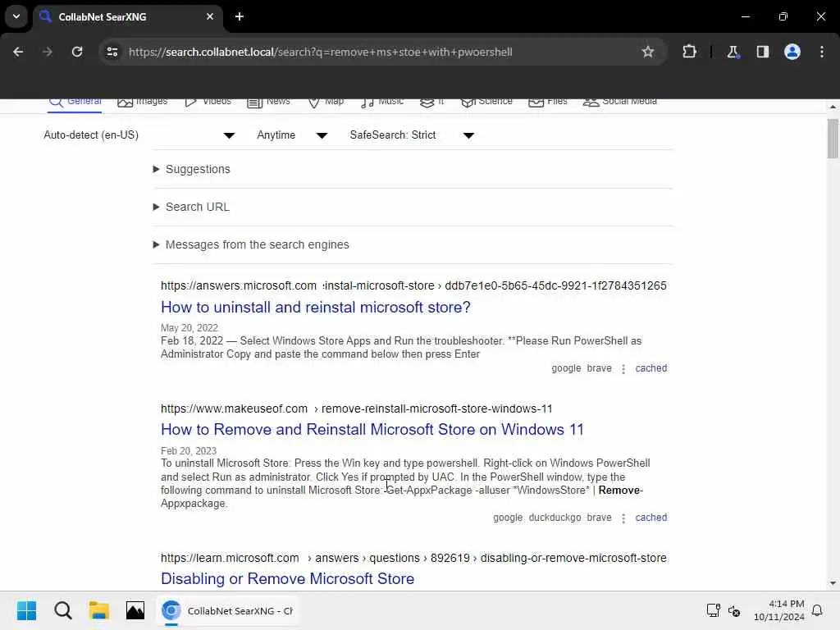Open the Windows taskbar search
Viewport: 840px width, 630px height.
[62, 610]
